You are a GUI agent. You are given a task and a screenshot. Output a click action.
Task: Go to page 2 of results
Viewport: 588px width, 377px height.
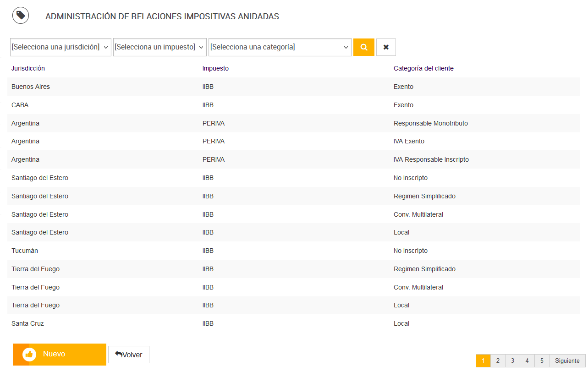[x=498, y=361]
